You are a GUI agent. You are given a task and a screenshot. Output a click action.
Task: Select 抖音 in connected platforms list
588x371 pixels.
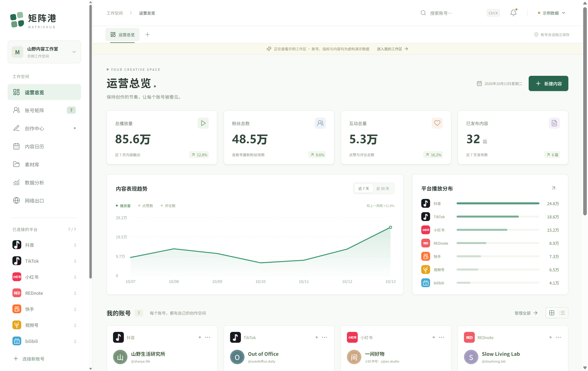44,245
